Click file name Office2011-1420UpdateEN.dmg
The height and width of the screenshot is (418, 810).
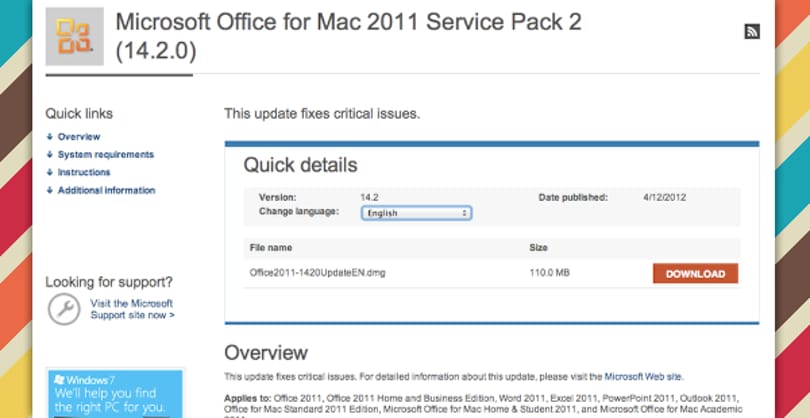(317, 272)
